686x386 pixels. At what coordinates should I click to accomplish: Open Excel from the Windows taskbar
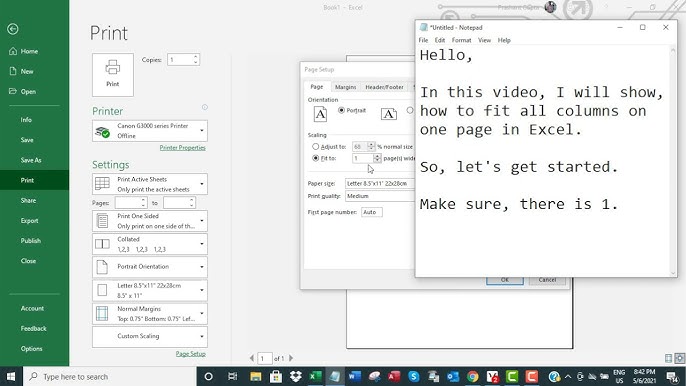(315, 376)
